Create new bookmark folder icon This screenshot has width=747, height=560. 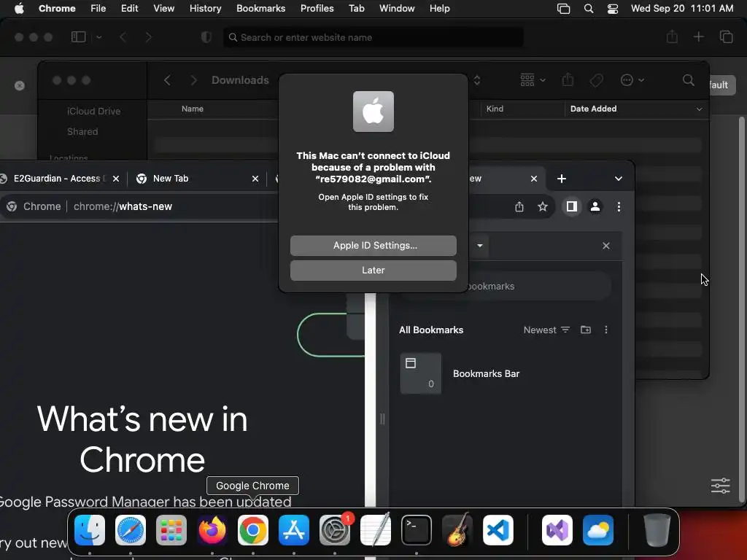(586, 330)
